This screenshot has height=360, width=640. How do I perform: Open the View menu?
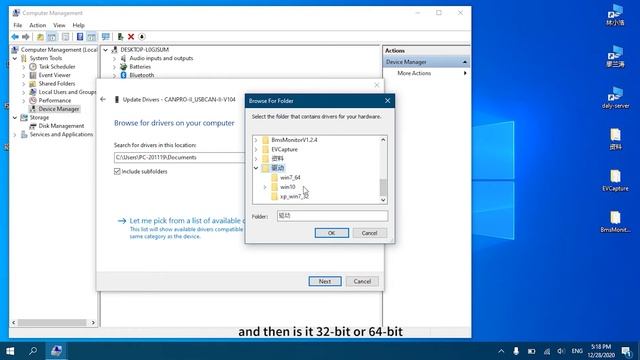click(59, 25)
